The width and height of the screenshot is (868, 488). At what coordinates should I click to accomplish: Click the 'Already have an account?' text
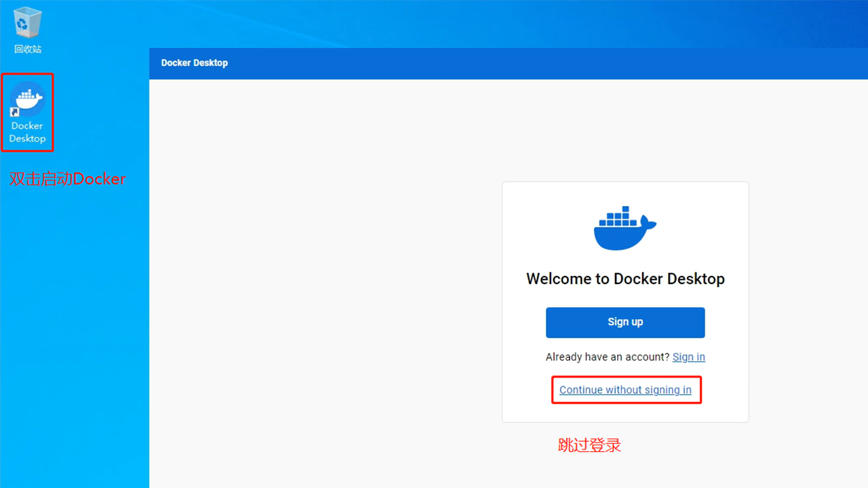[608, 357]
